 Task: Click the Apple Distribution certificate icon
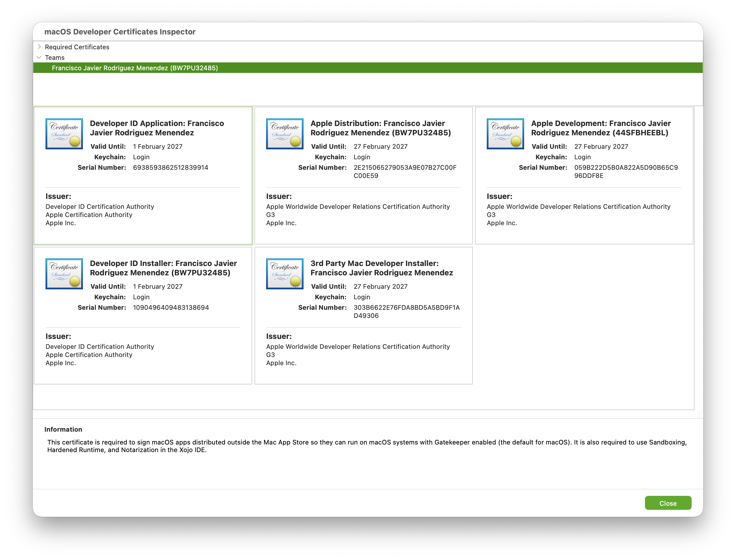tap(285, 134)
